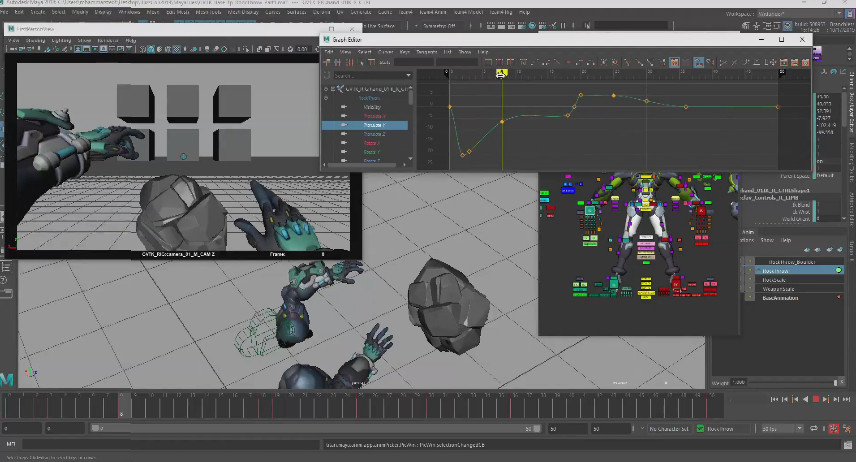The width and height of the screenshot is (856, 462).
Task: Go to end of playback range
Action: (x=847, y=399)
